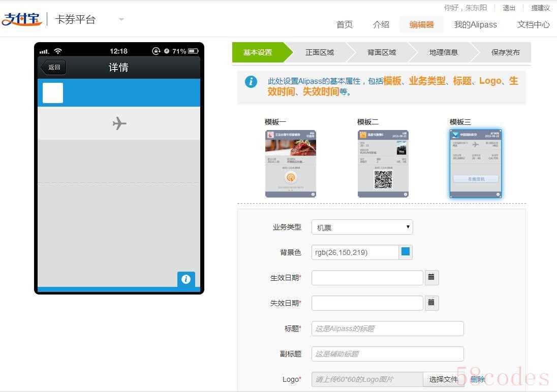
Task: Open the blue background color swatch
Action: 406,252
